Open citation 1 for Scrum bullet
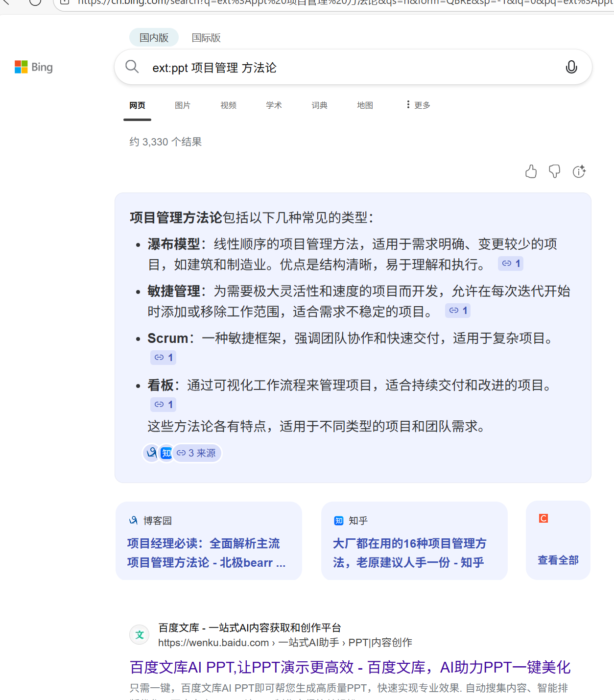Screen dimensions: 614x700 pyautogui.click(x=163, y=358)
